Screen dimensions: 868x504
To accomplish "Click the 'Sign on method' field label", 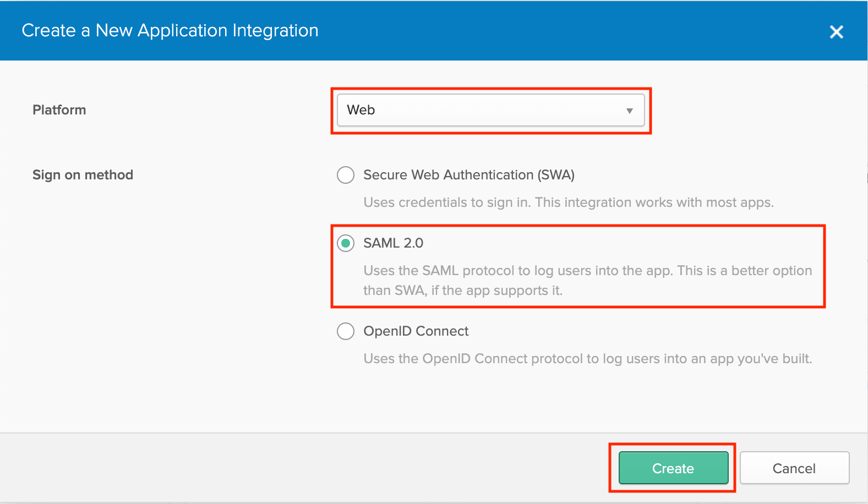I will pos(83,175).
